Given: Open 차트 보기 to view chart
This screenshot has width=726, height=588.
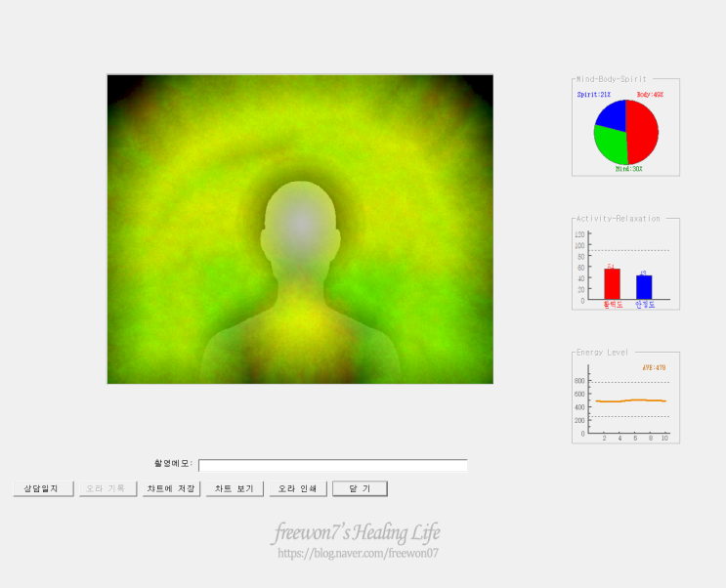Looking at the screenshot, I should 235,489.
